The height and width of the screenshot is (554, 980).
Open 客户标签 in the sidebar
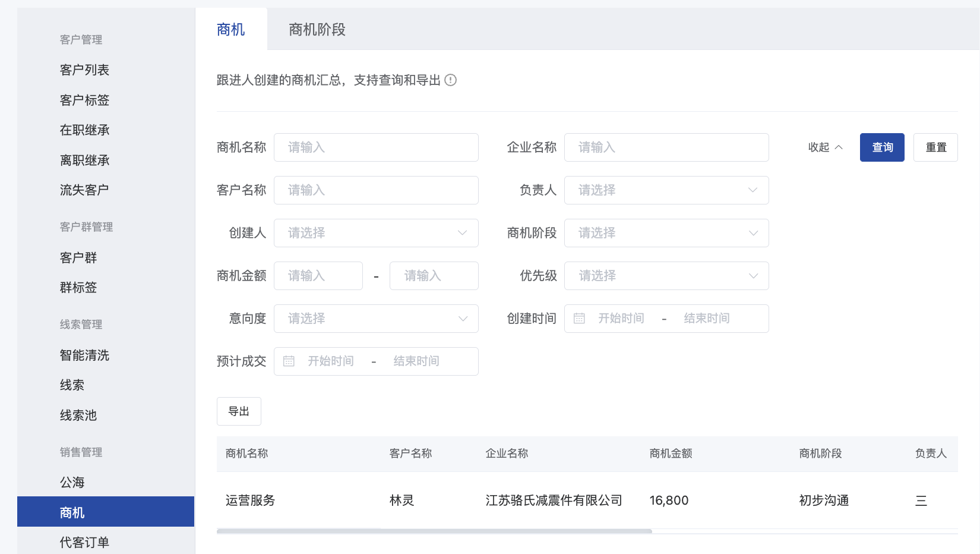click(x=84, y=100)
